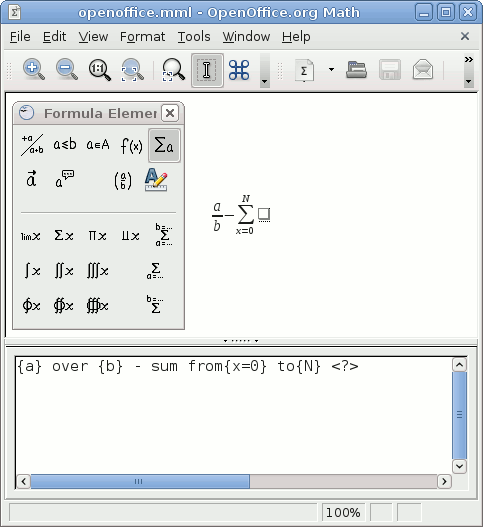This screenshot has width=483, height=527.
Task: Click the Open file icon
Action: click(x=356, y=70)
